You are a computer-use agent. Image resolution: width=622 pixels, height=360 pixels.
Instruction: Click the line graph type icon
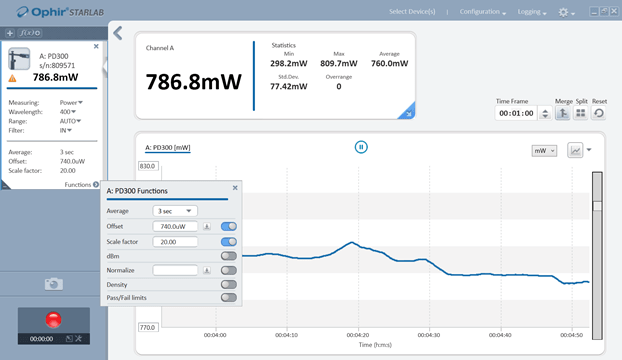(575, 150)
